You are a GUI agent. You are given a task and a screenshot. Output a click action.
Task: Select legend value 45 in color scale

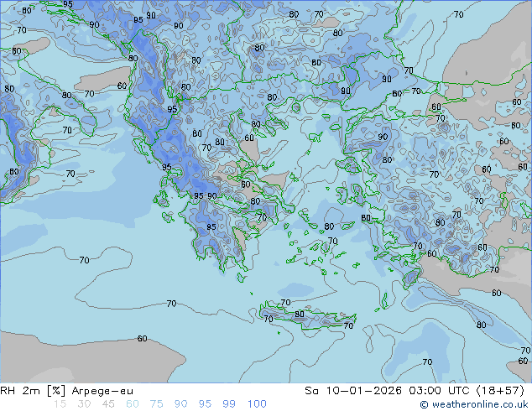(108, 404)
